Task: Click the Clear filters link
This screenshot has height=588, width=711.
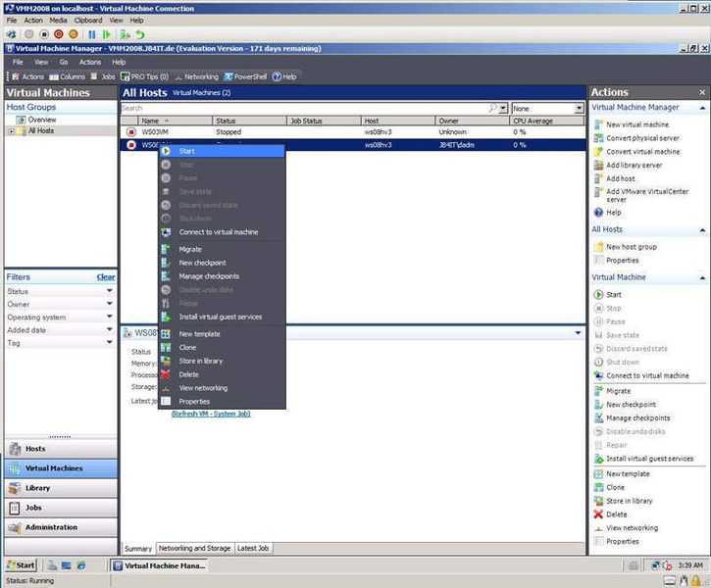Action: click(x=106, y=276)
